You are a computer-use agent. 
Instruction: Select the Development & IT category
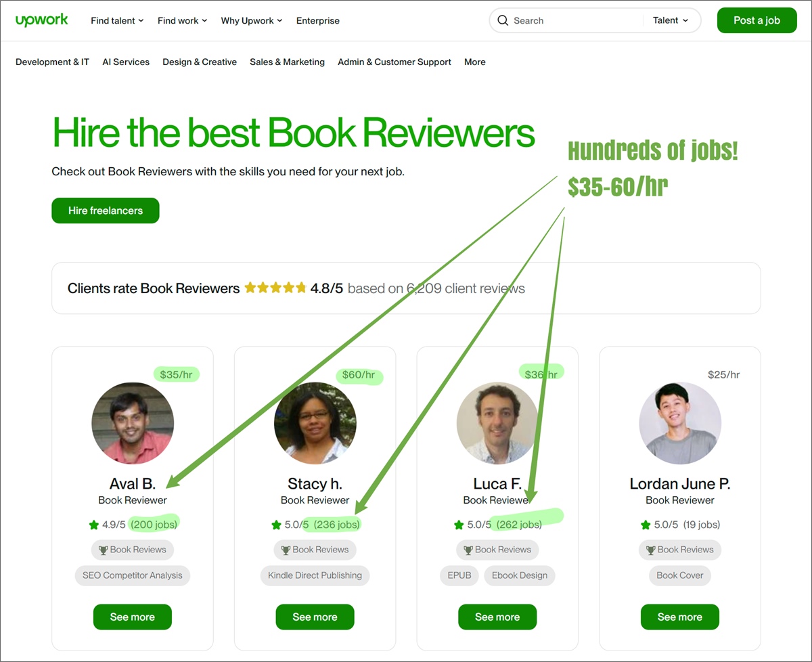pos(52,62)
